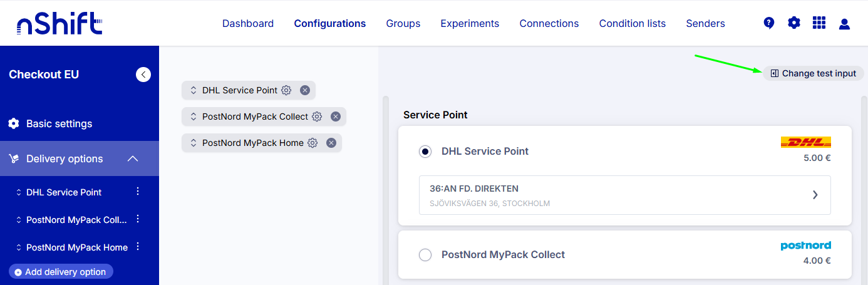Image resolution: width=868 pixels, height=285 pixels.
Task: Click the Checkout EU title
Action: [44, 75]
